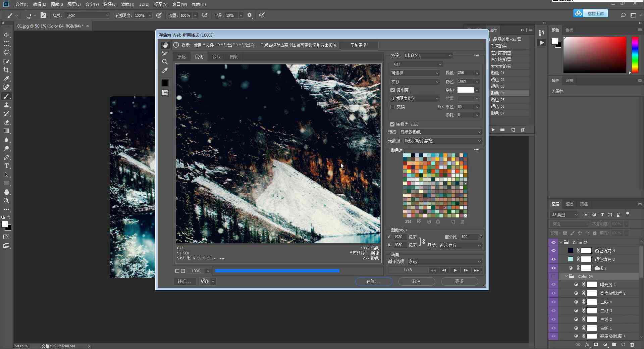This screenshot has width=644, height=349.
Task: Enable the 交错 checkbox
Action: (392, 107)
